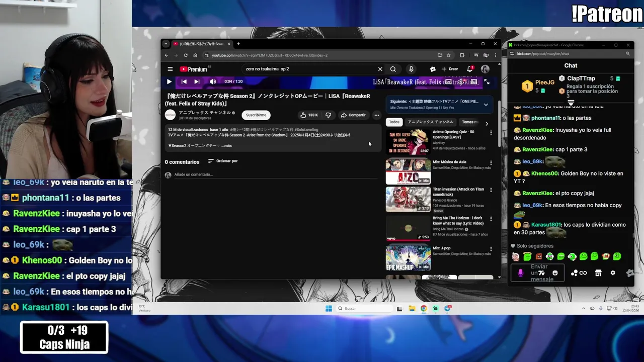
Task: Open the Crear upload menu
Action: (x=450, y=69)
